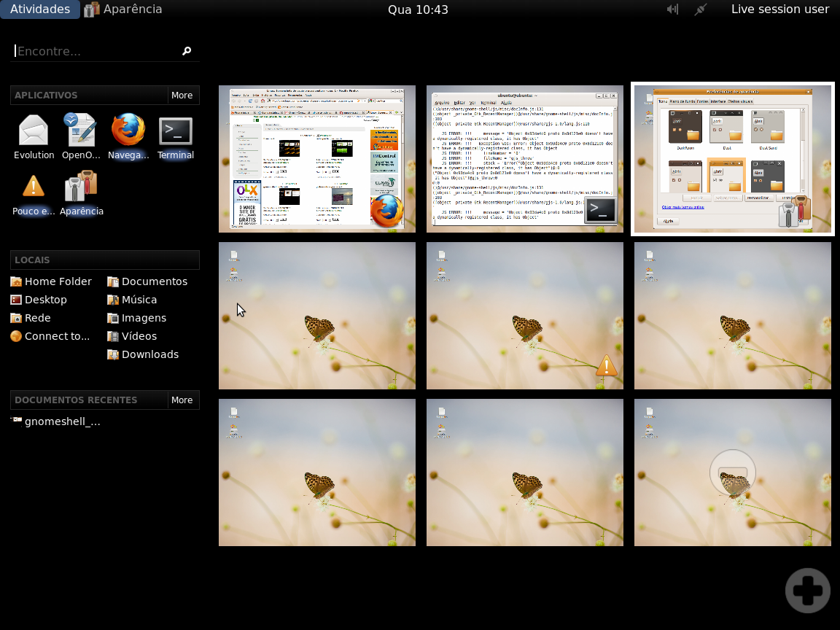840x630 pixels.
Task: Launch the Firefox Navegador icon
Action: click(128, 137)
